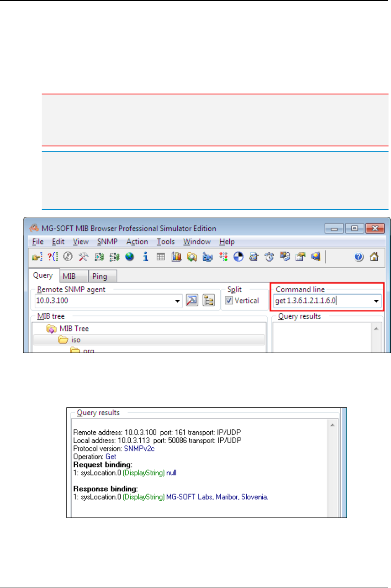This screenshot has height=588, width=391.
Task: Click the blue info 'i' icon
Action: pos(145,257)
